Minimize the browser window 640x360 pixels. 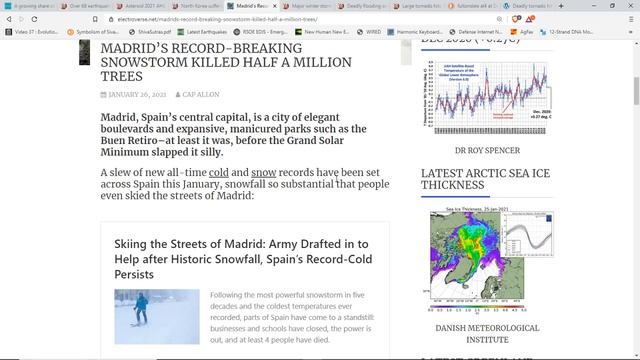[x=594, y=6]
